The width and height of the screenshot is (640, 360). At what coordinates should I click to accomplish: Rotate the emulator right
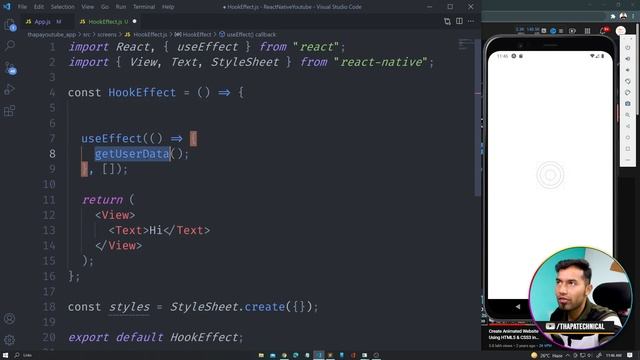tap(628, 92)
